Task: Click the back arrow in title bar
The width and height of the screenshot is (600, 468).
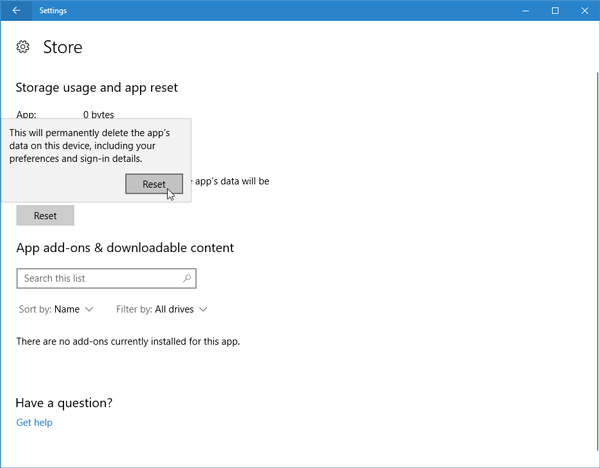Action: pyautogui.click(x=16, y=10)
